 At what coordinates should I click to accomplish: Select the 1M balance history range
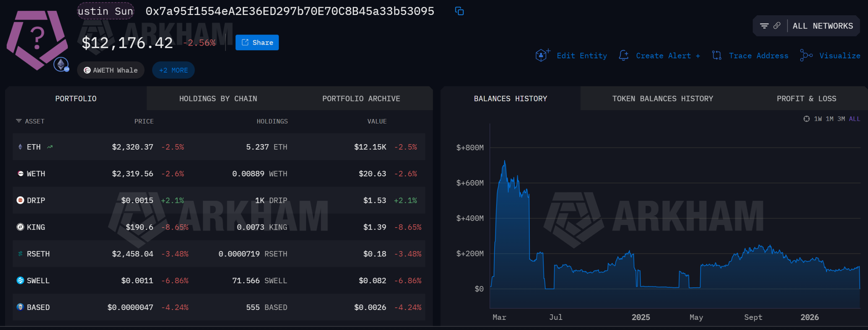click(829, 119)
